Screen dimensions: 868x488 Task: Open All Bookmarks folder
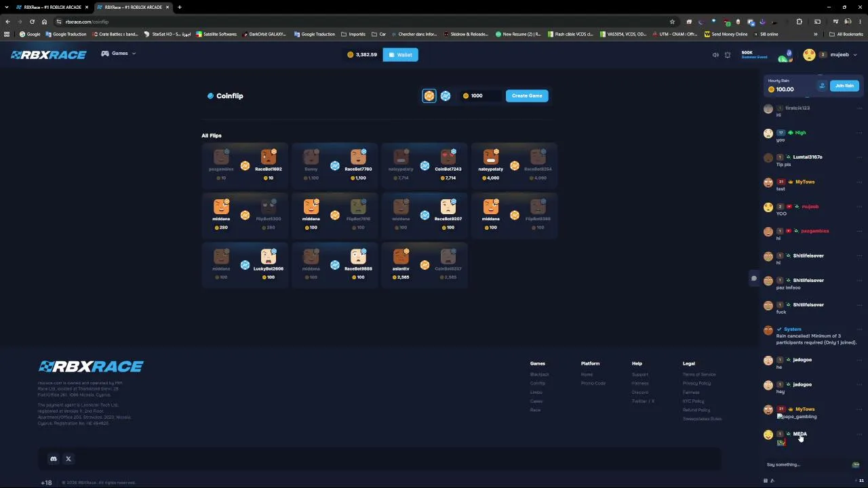(x=846, y=35)
